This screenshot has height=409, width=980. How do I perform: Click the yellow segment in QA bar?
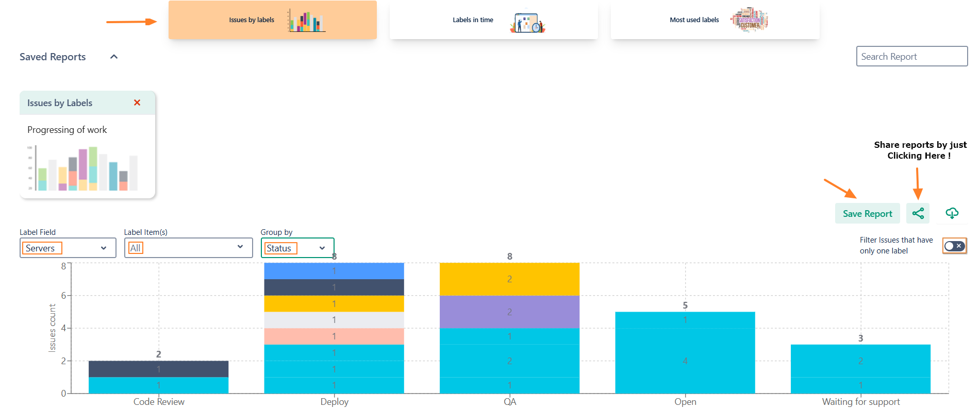point(509,279)
